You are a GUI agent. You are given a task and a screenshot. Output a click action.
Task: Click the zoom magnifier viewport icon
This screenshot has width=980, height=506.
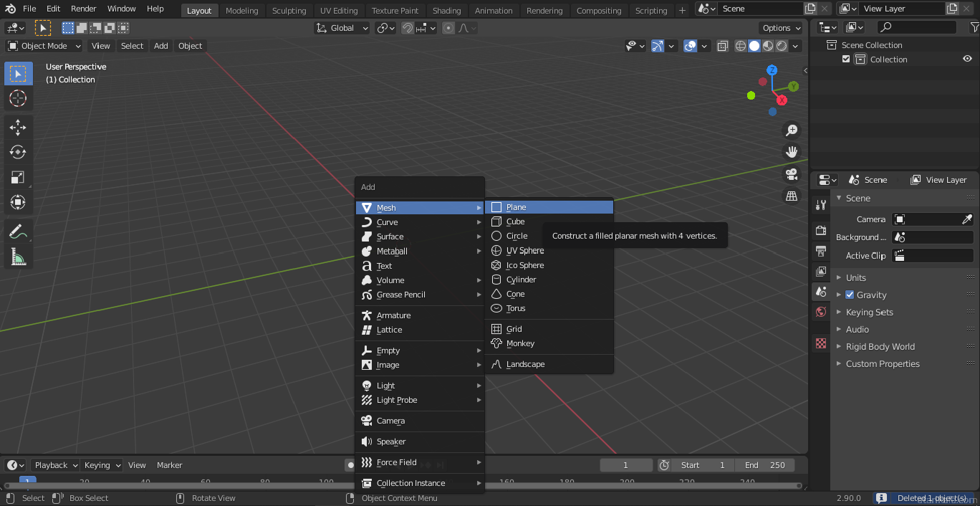tap(792, 130)
